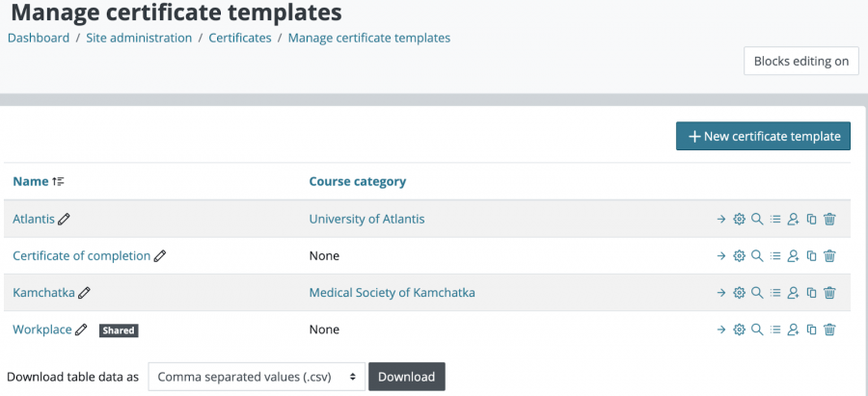View issued certificates list for Atlantis
This screenshot has height=396, width=868.
[x=775, y=219]
